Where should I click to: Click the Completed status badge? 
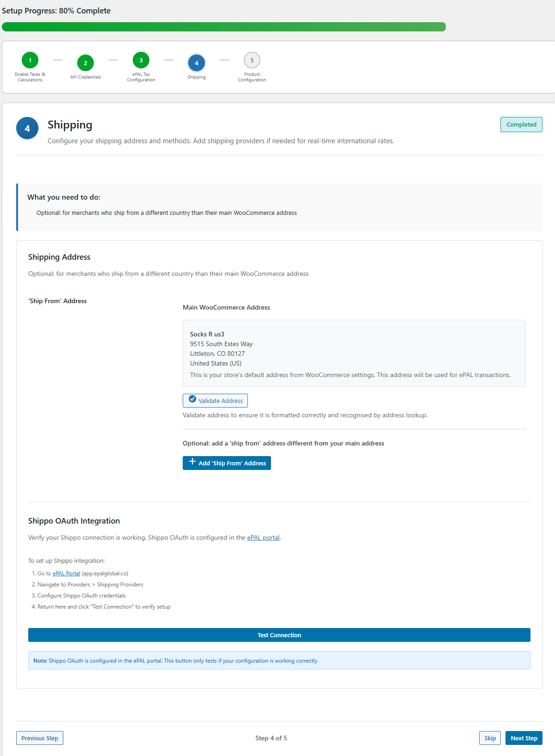(x=521, y=125)
